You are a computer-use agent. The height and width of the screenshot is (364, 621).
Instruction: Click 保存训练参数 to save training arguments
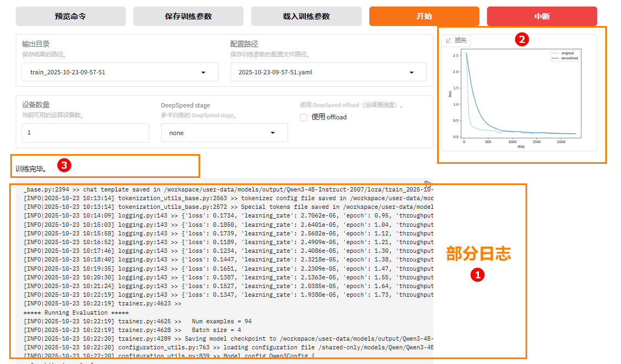188,16
